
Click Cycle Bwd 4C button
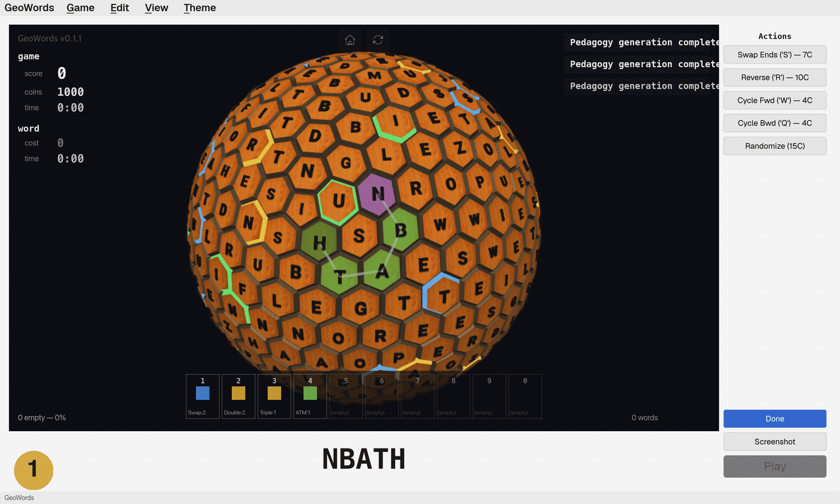tap(774, 123)
